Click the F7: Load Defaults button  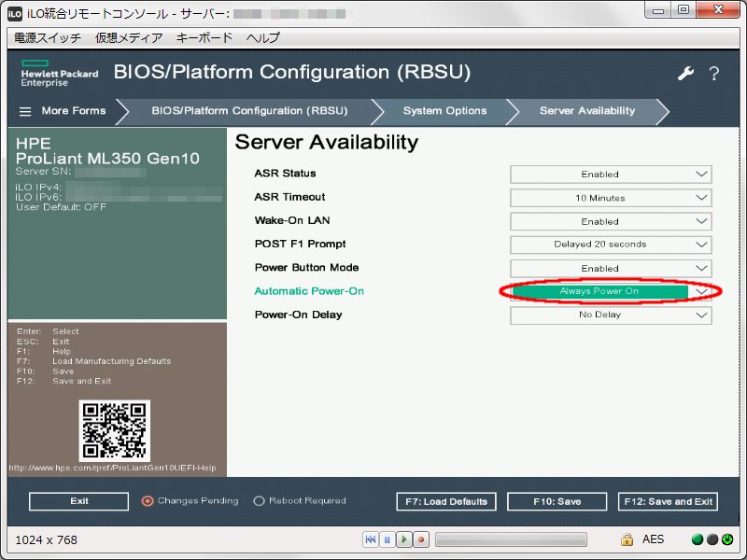(x=446, y=501)
